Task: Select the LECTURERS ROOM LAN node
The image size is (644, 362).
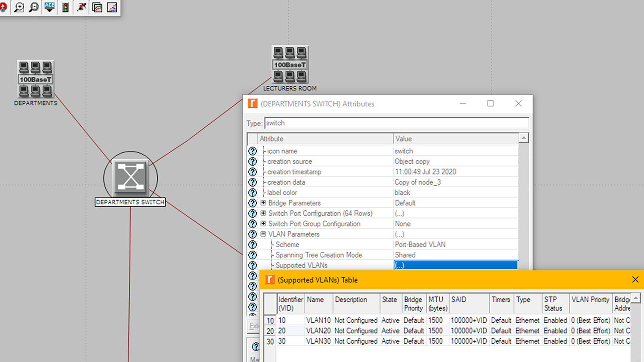Action: pyautogui.click(x=290, y=65)
